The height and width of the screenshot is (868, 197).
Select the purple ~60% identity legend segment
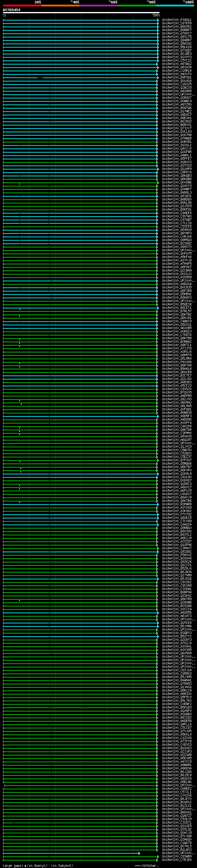pos(98,6)
